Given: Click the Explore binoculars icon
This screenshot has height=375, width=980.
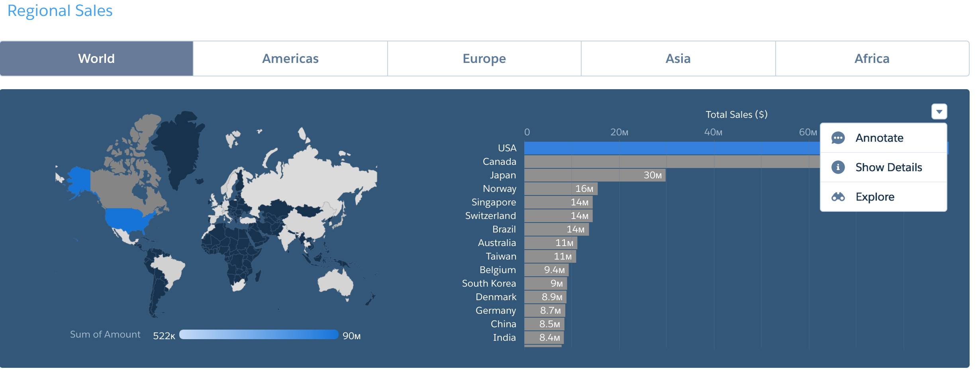Looking at the screenshot, I should (839, 196).
